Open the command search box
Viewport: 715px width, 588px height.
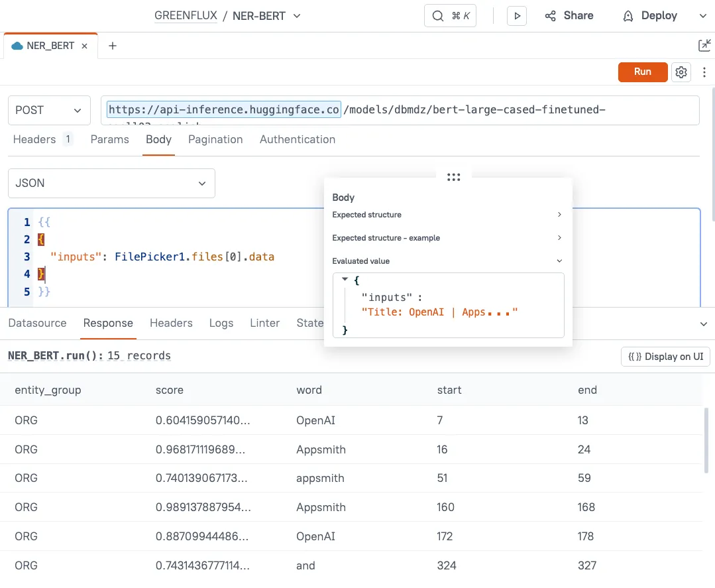[450, 16]
